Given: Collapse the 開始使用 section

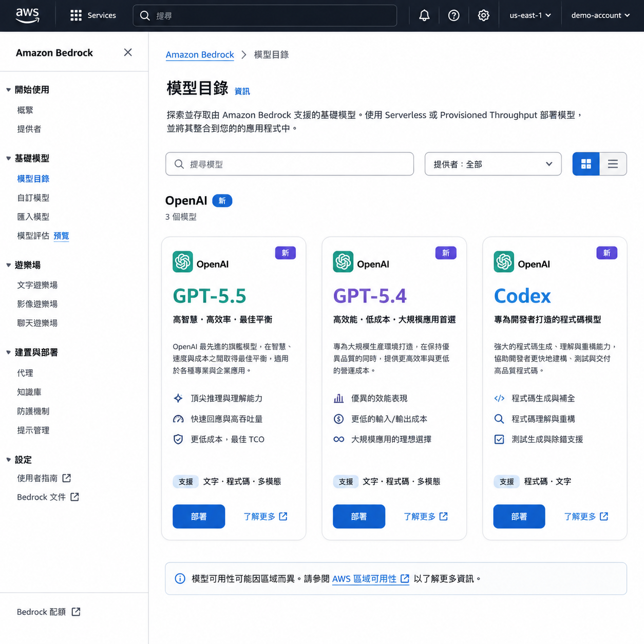Looking at the screenshot, I should pos(8,90).
